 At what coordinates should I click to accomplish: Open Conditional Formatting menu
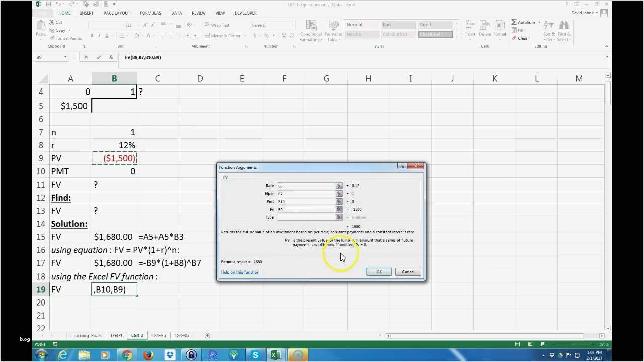click(311, 31)
